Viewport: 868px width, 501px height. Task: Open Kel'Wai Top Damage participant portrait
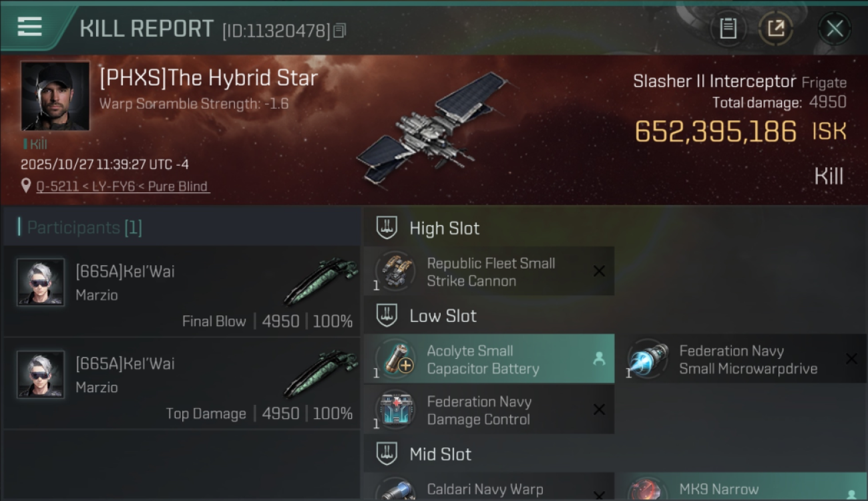(41, 375)
